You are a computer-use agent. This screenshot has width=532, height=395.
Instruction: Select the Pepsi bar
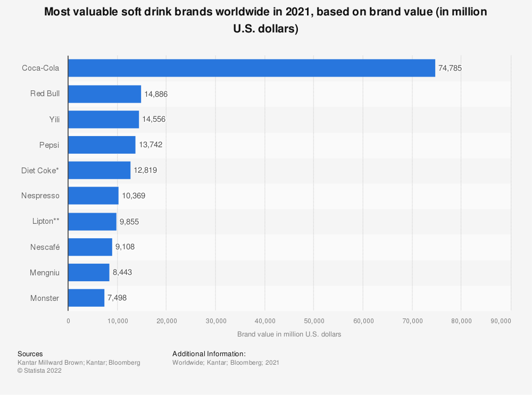[x=102, y=145]
